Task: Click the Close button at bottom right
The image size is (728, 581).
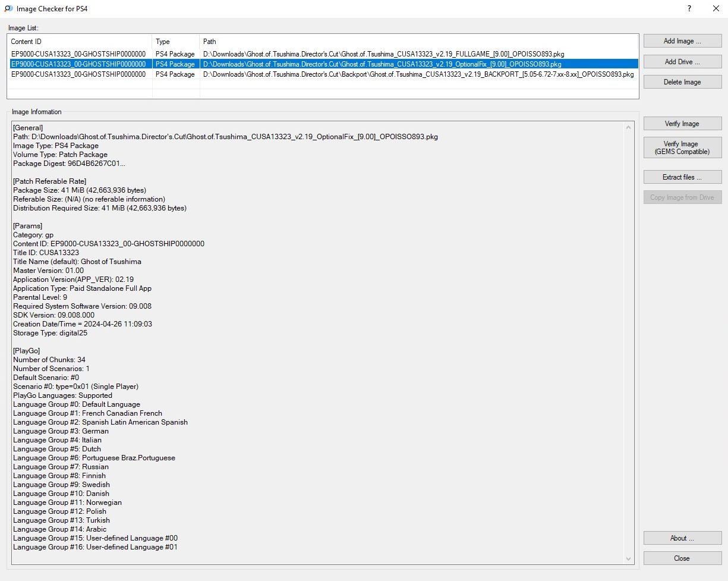Action: pyautogui.click(x=682, y=558)
